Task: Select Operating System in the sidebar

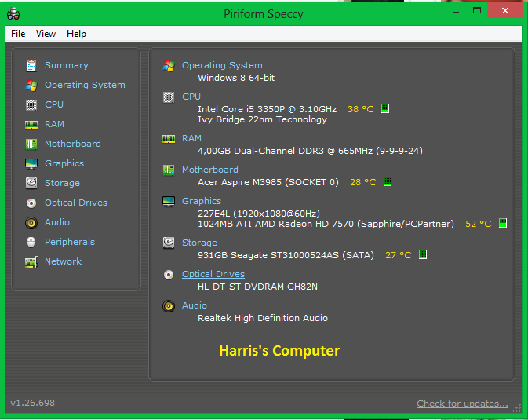Action: tap(85, 85)
